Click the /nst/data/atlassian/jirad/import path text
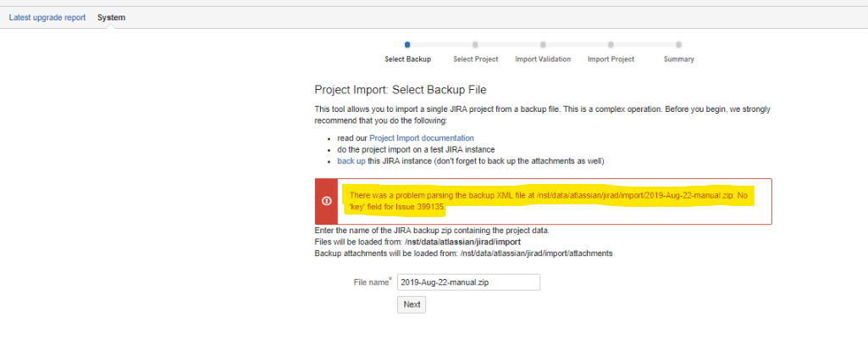The width and height of the screenshot is (868, 357). (462, 242)
